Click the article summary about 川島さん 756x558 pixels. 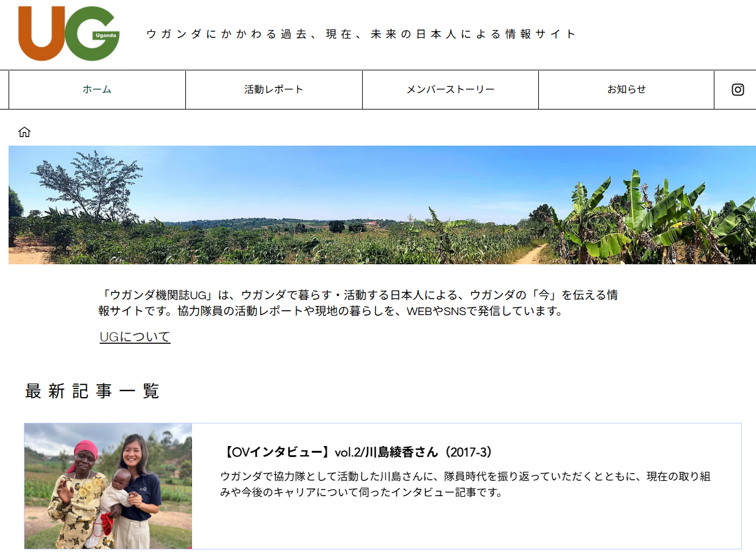pyautogui.click(x=465, y=484)
